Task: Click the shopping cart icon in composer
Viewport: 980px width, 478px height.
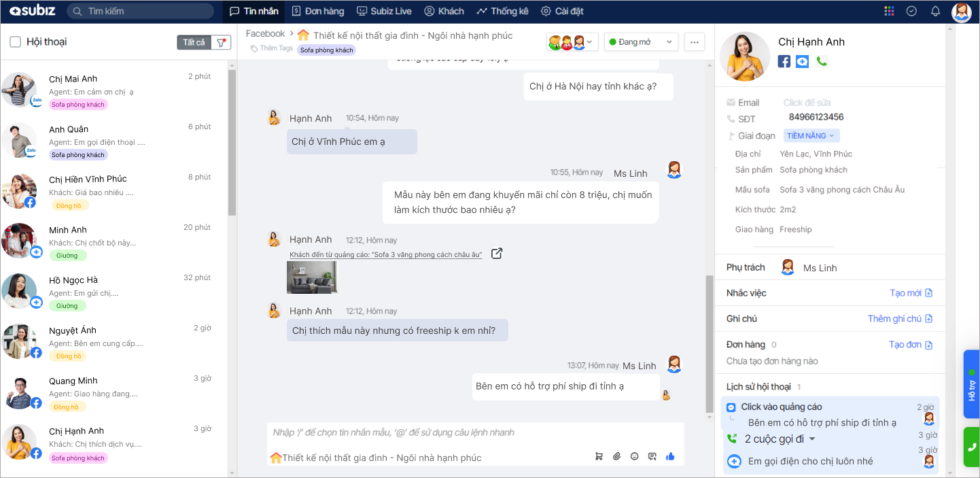Action: tap(599, 456)
